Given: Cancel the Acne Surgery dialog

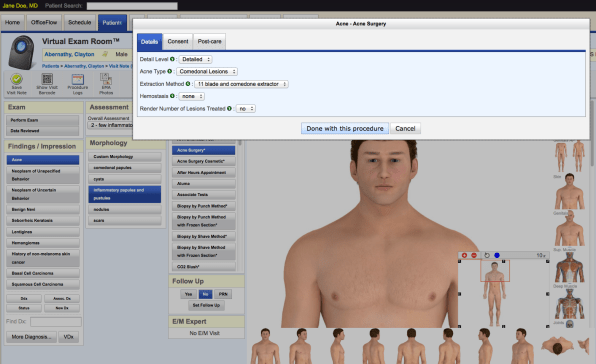Looking at the screenshot, I should pyautogui.click(x=405, y=128).
